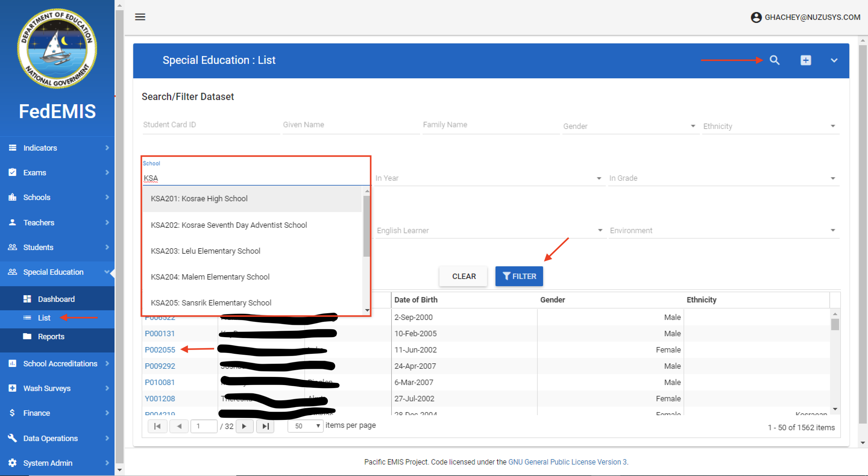Go to last page of results
Viewport: 868px width, 476px height.
coord(265,426)
